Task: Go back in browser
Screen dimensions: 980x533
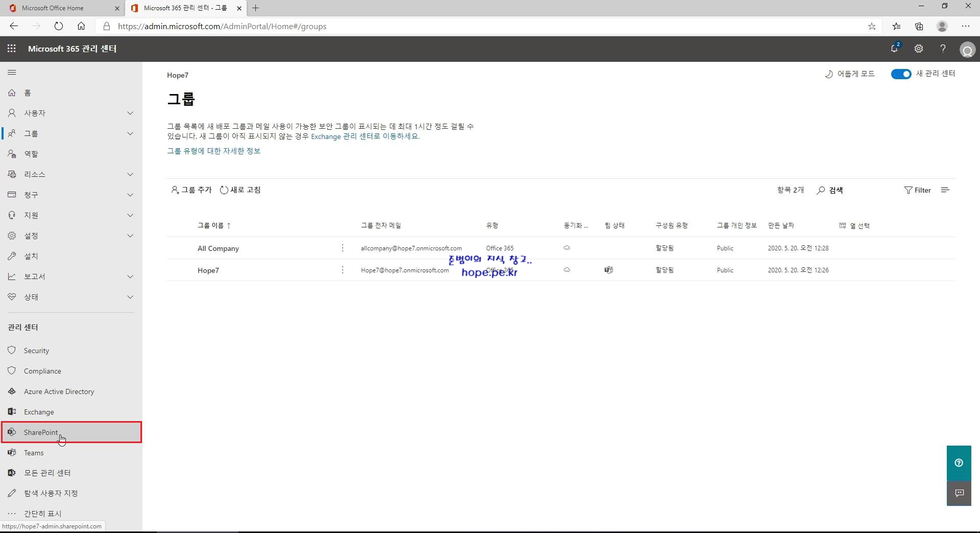Action: 14,26
